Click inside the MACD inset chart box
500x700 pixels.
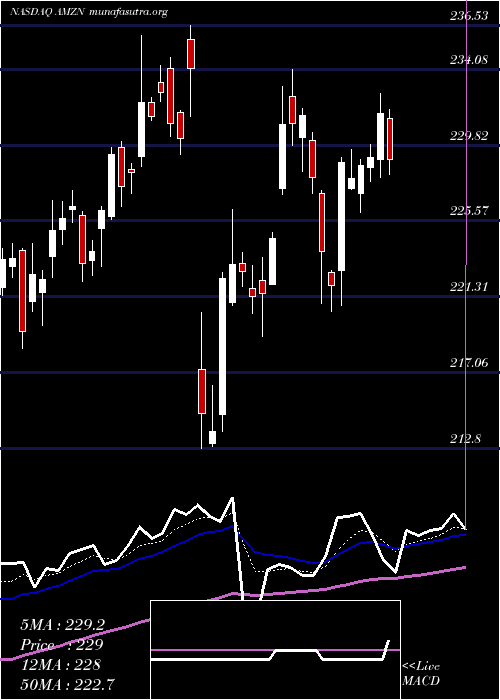[x=275, y=650]
